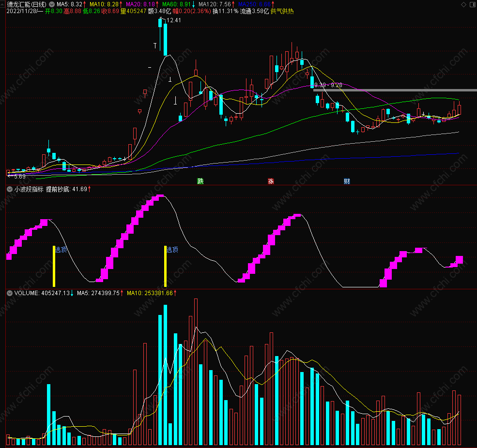Image resolution: width=477 pixels, height=448 pixels.
Task: Click the first 逃顶 signal label
Action: [x=61, y=250]
